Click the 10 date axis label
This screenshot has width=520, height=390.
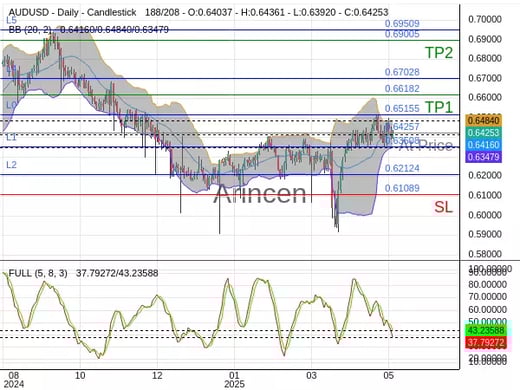click(80, 375)
